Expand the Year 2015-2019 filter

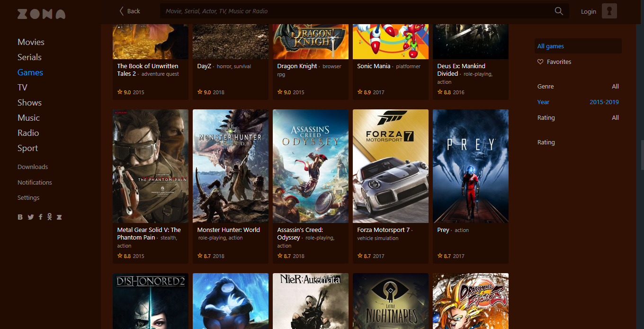tap(578, 102)
